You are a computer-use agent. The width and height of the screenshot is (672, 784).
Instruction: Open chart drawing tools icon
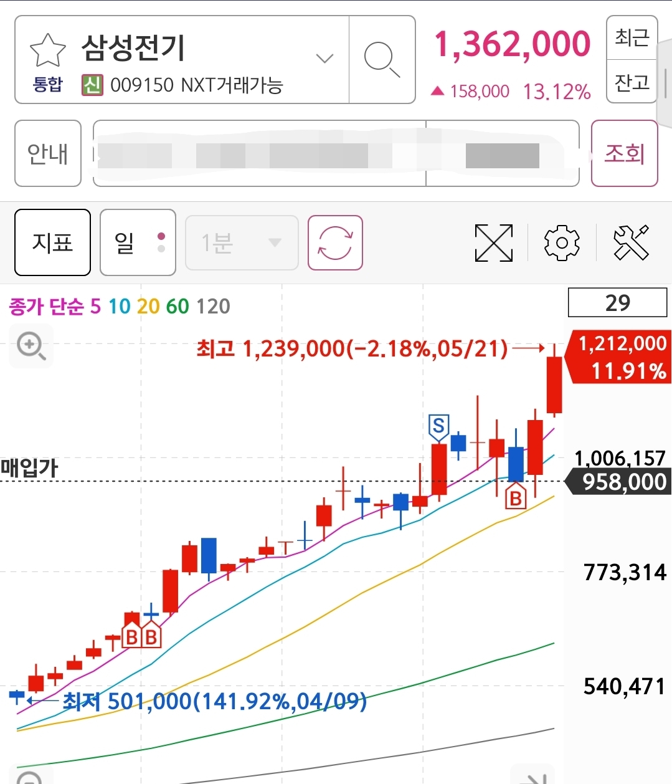click(631, 242)
